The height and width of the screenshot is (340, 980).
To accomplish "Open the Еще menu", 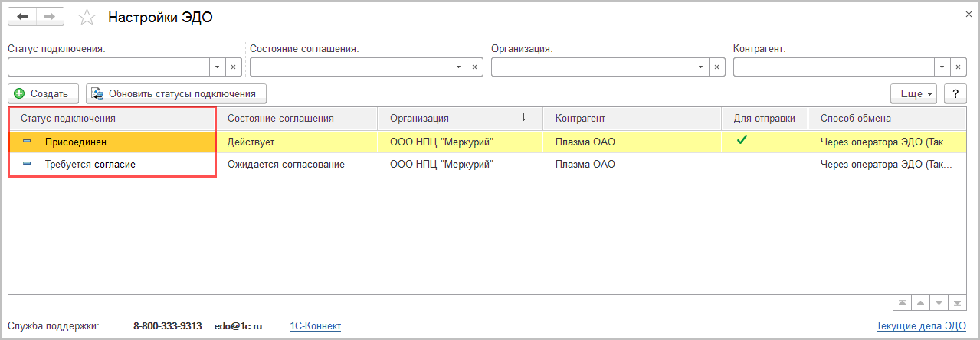I will click(914, 93).
